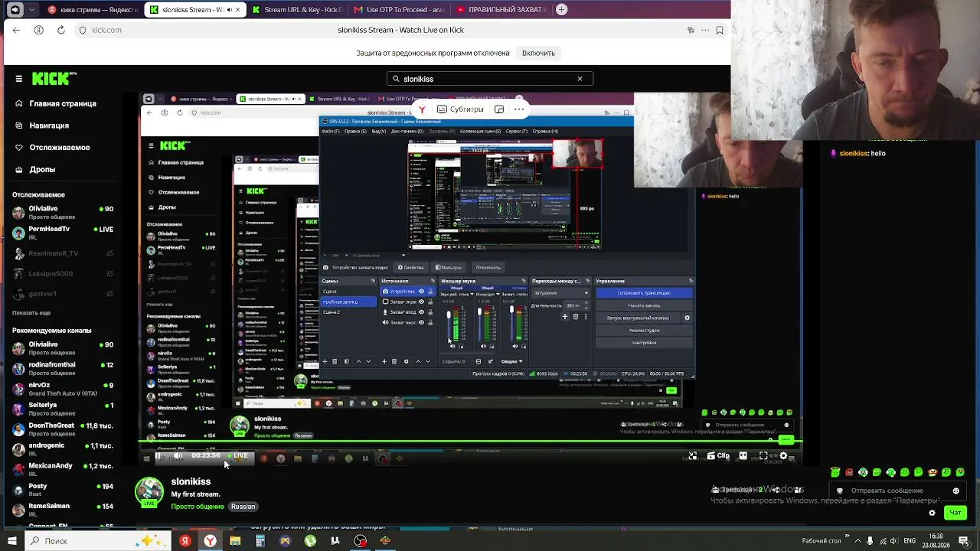Open Yandex browser from the taskbar
Viewport: 980px width, 551px height.
tap(210, 541)
